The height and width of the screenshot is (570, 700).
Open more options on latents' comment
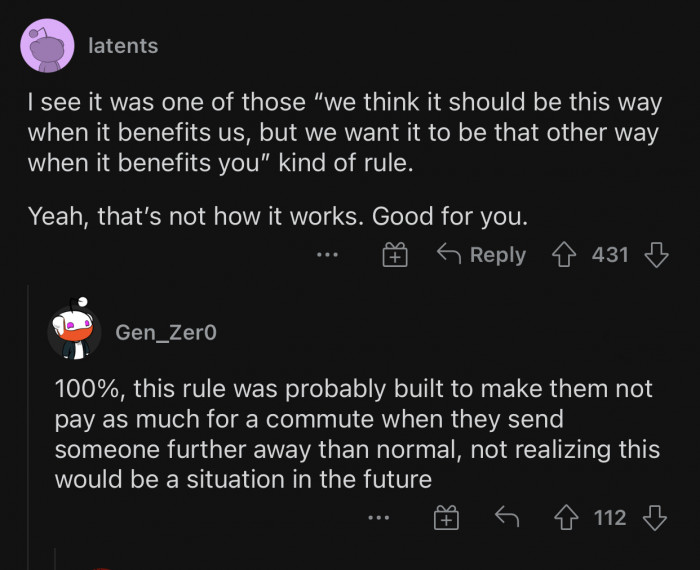click(x=327, y=256)
